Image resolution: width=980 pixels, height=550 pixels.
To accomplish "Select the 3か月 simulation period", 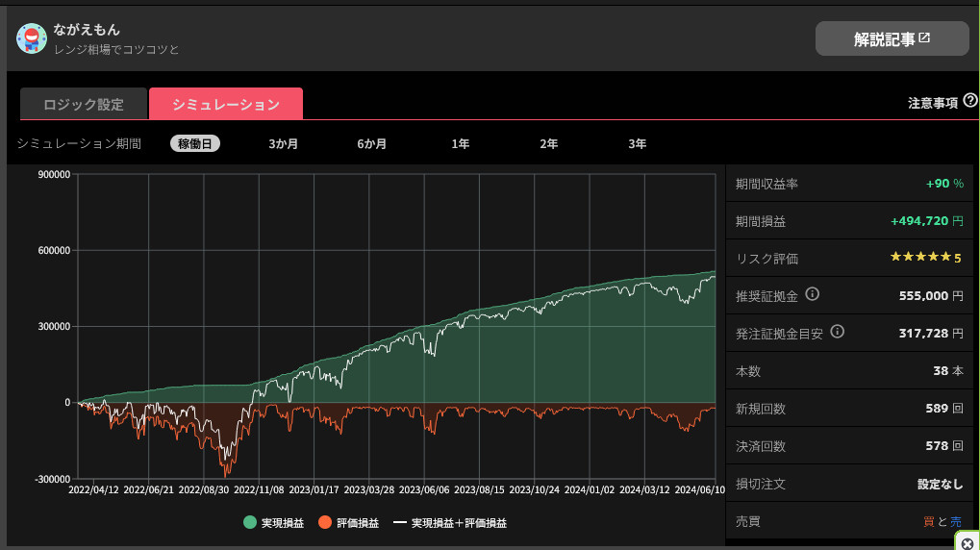I will (x=283, y=144).
